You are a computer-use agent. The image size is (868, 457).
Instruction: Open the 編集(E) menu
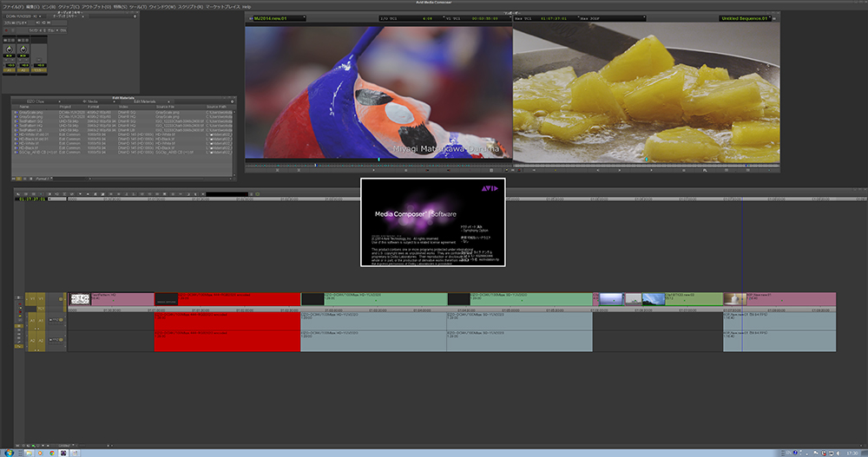pyautogui.click(x=33, y=7)
